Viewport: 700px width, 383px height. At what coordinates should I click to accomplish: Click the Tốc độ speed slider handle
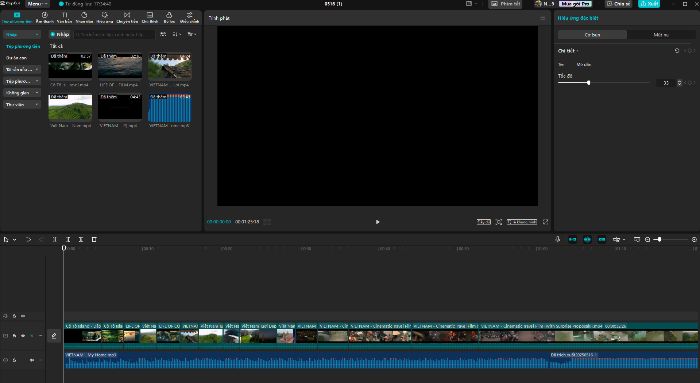pos(588,83)
